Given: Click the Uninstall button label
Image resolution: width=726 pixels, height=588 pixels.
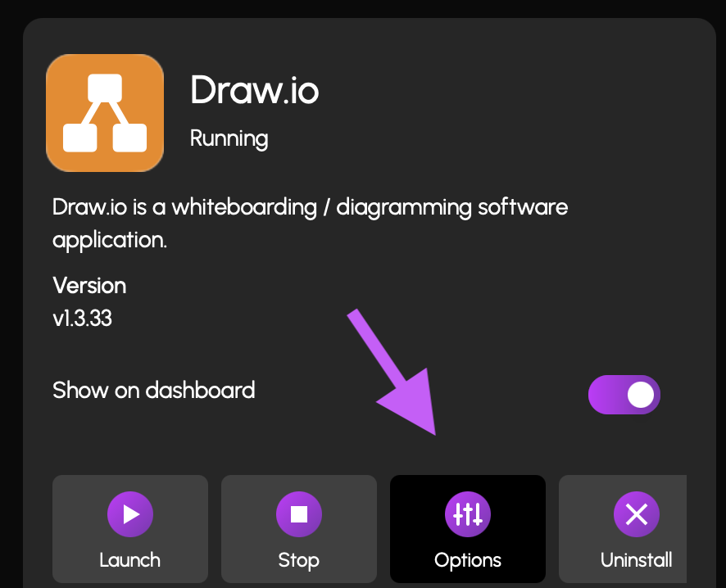Looking at the screenshot, I should click(636, 560).
